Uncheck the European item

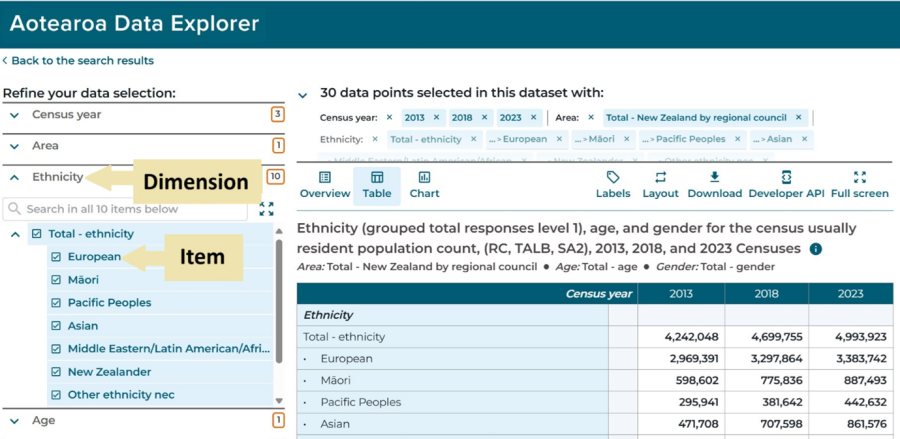[x=56, y=257]
